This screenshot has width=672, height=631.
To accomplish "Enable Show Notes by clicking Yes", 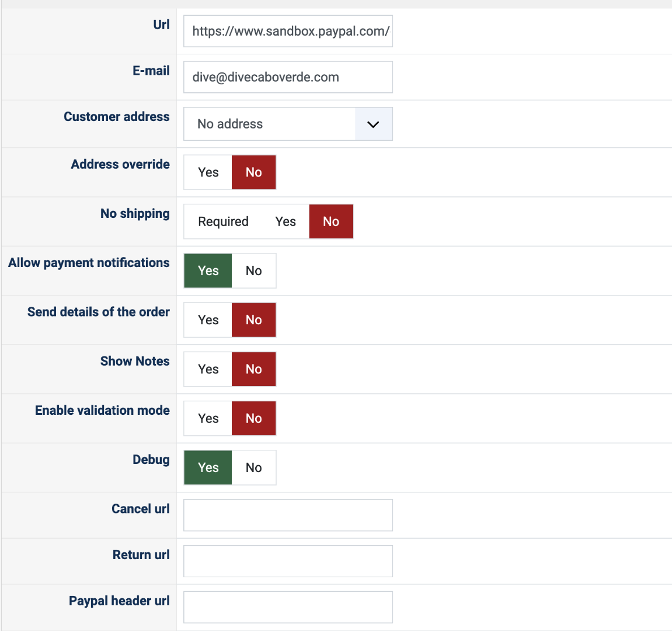I will 208,369.
